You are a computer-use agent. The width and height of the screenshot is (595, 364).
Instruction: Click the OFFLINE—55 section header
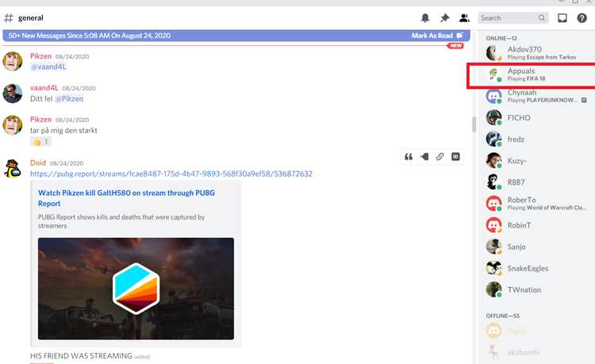[502, 316]
